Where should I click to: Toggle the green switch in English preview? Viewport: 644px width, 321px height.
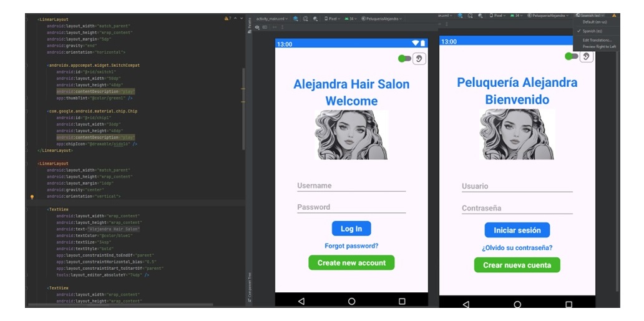click(405, 59)
